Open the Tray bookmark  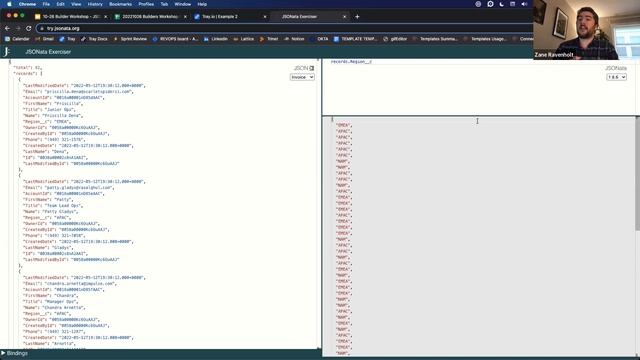tap(67, 39)
